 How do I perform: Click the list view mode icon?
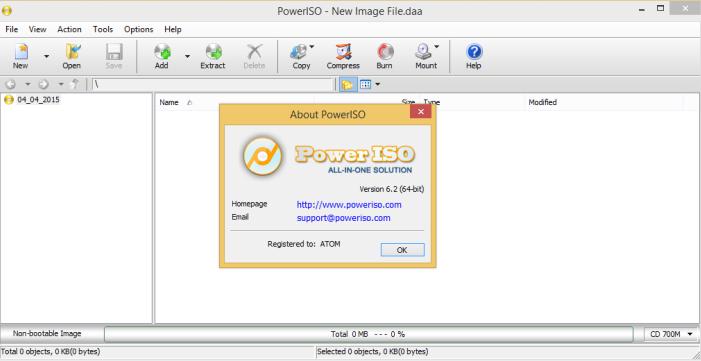366,84
